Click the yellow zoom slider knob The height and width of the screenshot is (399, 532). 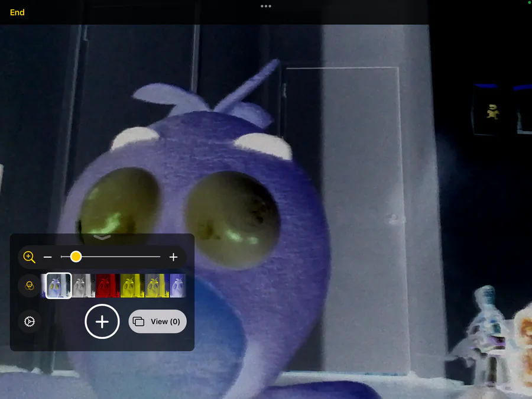76,257
